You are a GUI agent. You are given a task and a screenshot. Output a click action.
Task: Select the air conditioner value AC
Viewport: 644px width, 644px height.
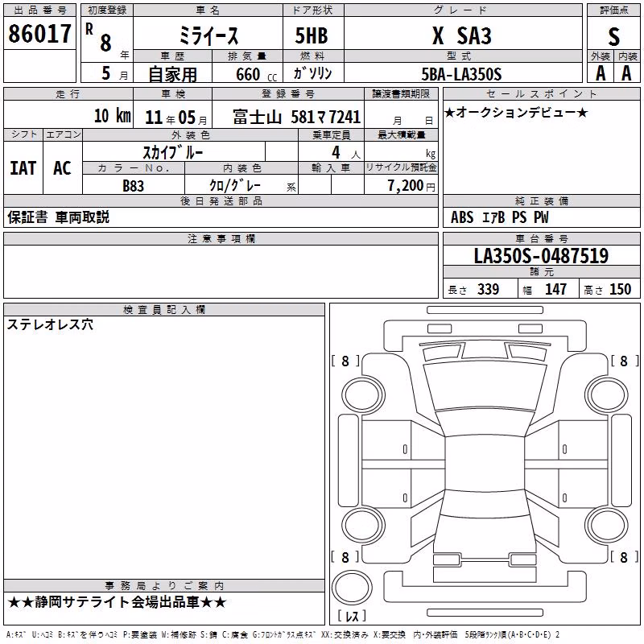point(62,168)
